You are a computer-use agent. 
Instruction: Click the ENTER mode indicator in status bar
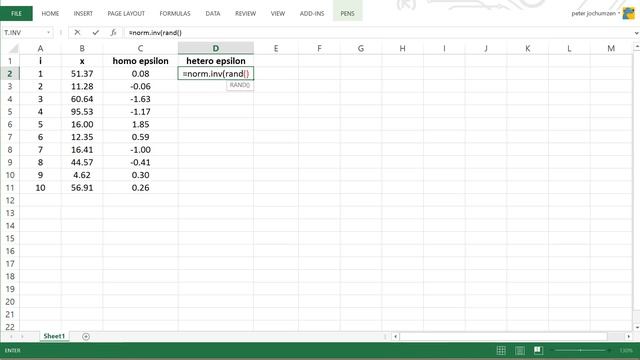click(x=13, y=350)
